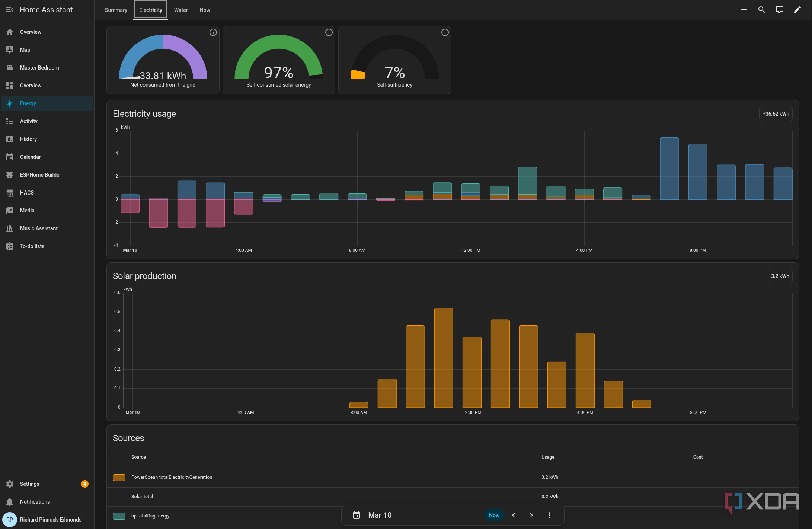Go to next day with right chevron
This screenshot has height=529, width=812.
pyautogui.click(x=531, y=515)
